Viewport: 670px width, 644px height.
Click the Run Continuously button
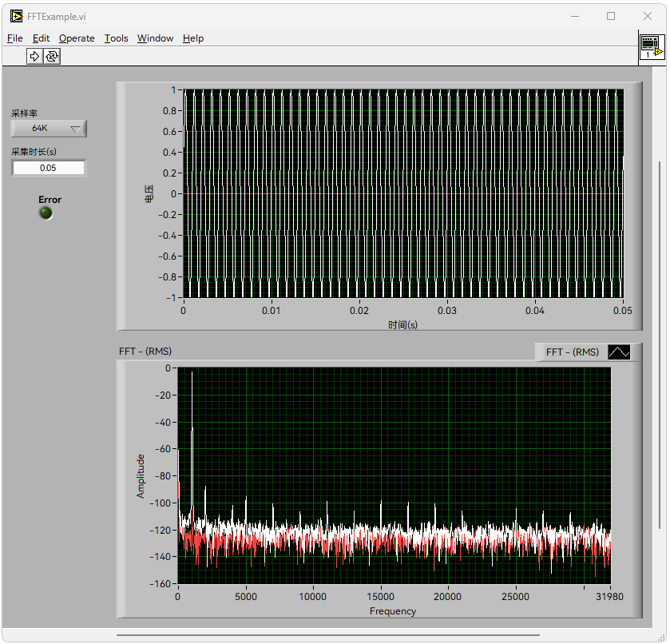coord(52,56)
